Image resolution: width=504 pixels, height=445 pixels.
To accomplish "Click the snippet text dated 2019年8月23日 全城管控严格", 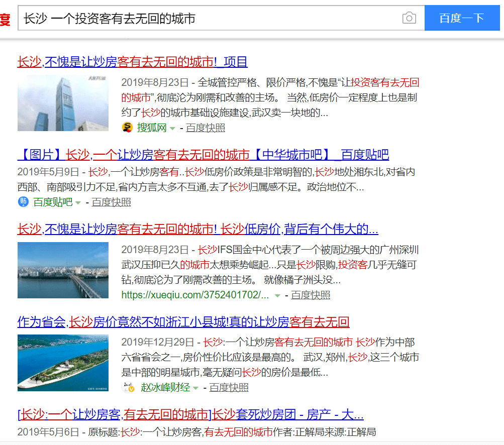I will [x=270, y=97].
